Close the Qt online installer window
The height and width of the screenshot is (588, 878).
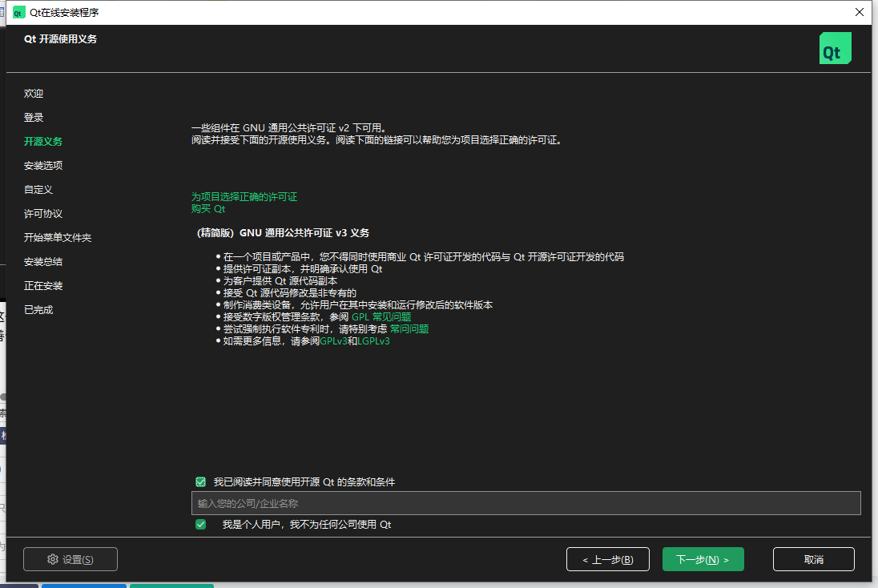point(860,12)
